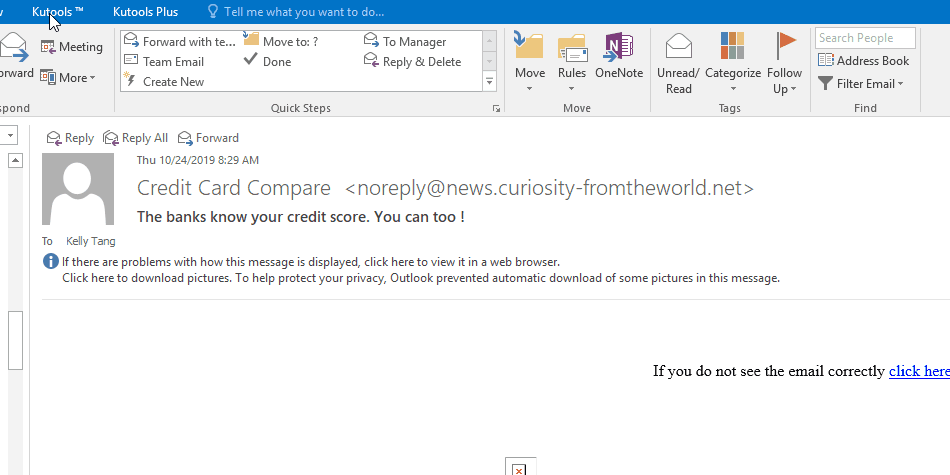Expand the Filter Email dropdown
Image resolution: width=950 pixels, height=475 pixels.
tap(860, 84)
